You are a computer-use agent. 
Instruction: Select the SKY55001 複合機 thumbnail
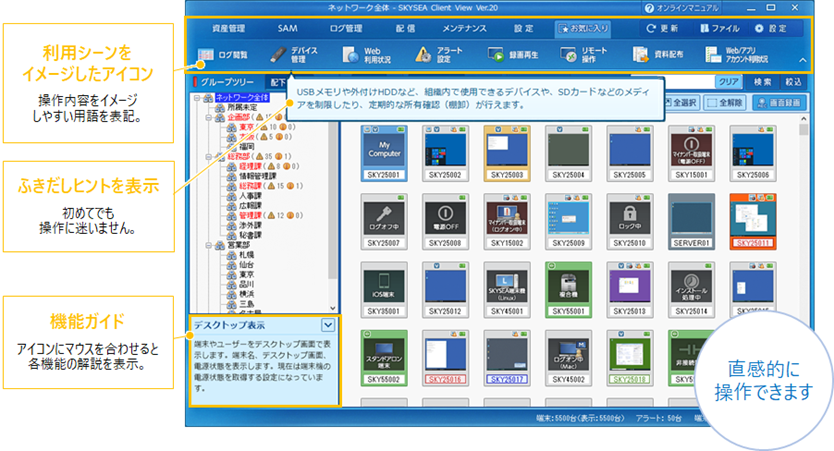[568, 290]
